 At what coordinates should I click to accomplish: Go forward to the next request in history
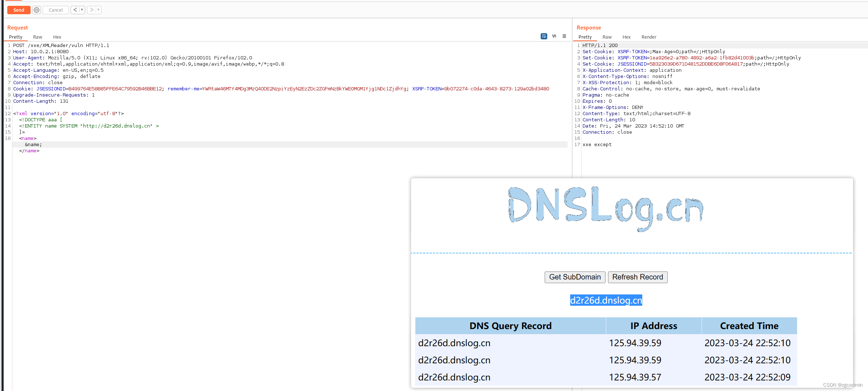pyautogui.click(x=91, y=10)
